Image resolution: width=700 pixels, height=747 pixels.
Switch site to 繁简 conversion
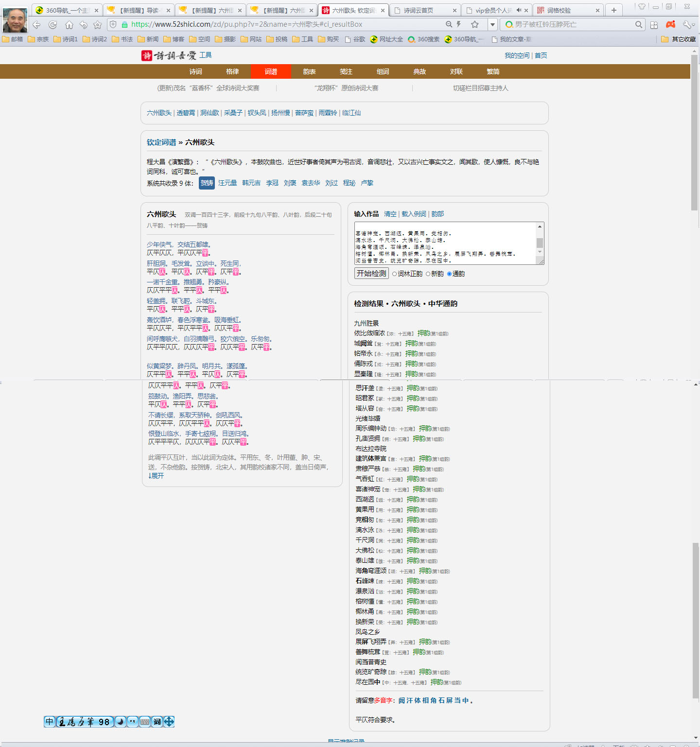point(493,71)
